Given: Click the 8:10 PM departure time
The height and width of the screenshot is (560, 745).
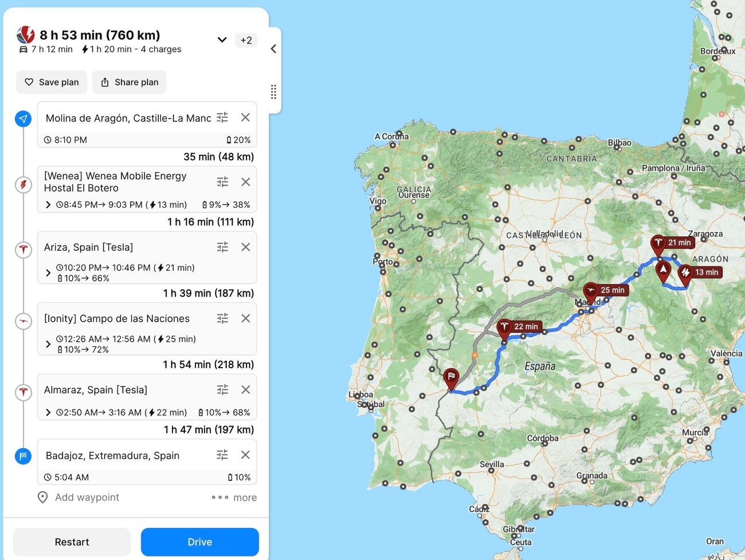Looking at the screenshot, I should 66,140.
